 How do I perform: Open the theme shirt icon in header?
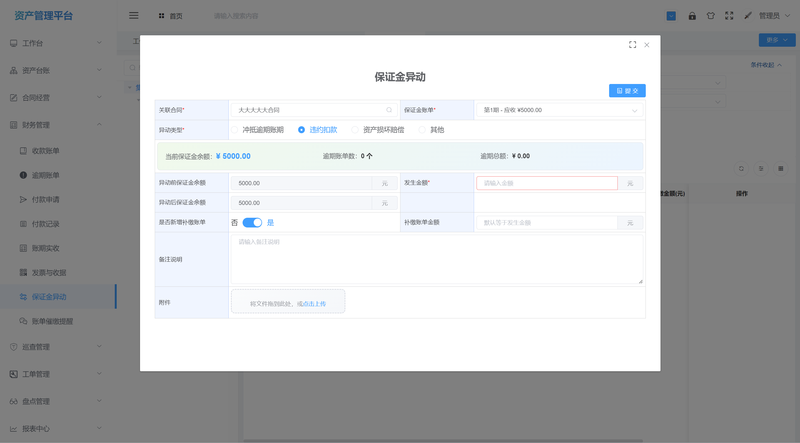711,16
